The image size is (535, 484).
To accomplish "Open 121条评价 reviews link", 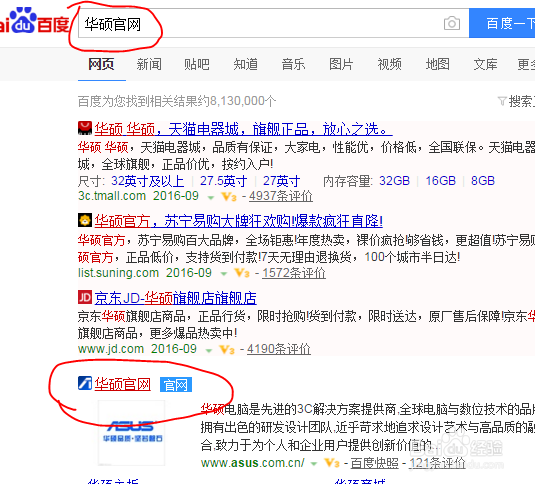I will (437, 463).
